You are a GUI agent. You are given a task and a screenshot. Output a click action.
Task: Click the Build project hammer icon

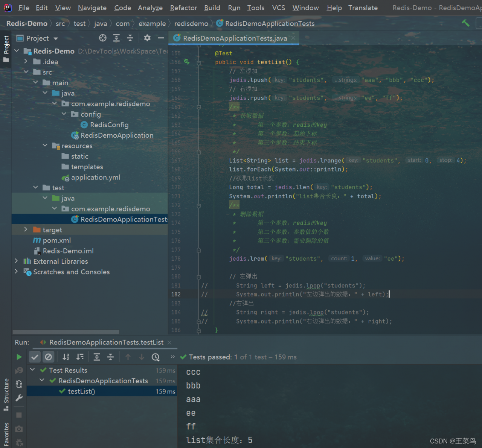coord(465,23)
